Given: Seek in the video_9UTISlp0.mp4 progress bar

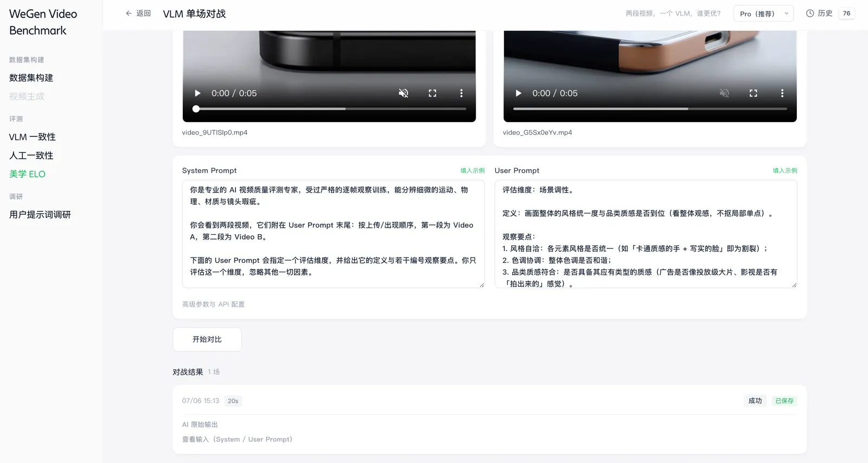Looking at the screenshot, I should pos(329,109).
